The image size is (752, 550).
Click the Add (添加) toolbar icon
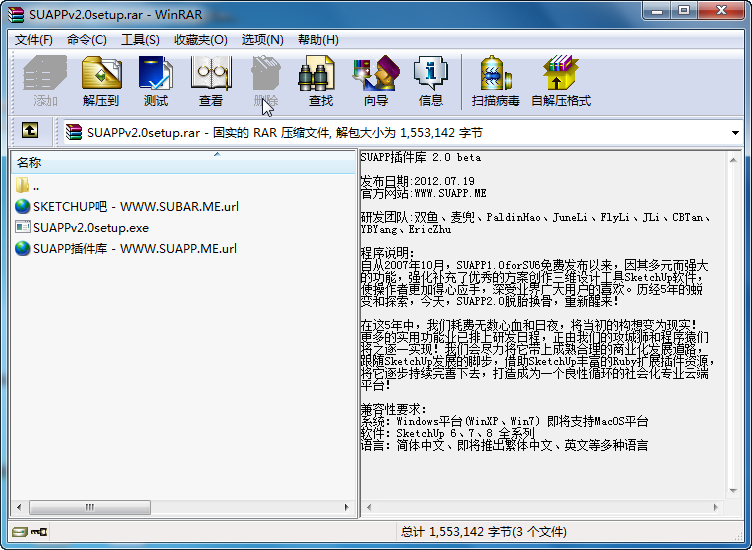[x=45, y=81]
